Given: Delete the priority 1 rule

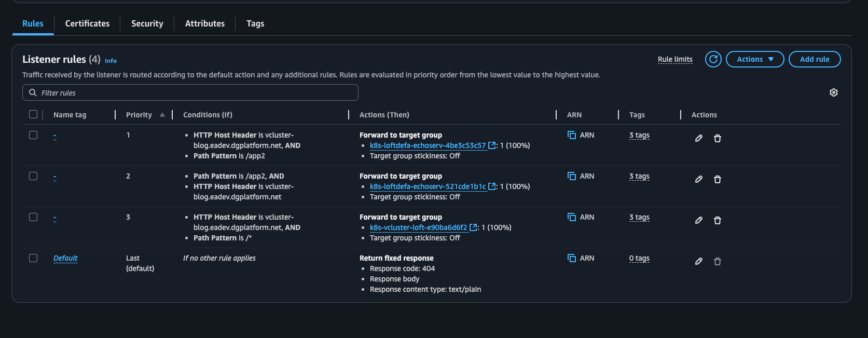Looking at the screenshot, I should 717,138.
